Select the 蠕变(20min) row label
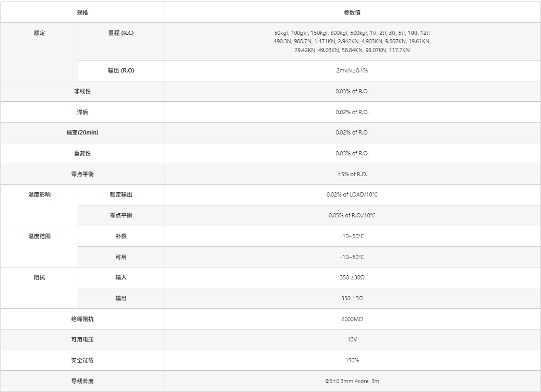Screen dimensions: 541x392 (x=82, y=132)
